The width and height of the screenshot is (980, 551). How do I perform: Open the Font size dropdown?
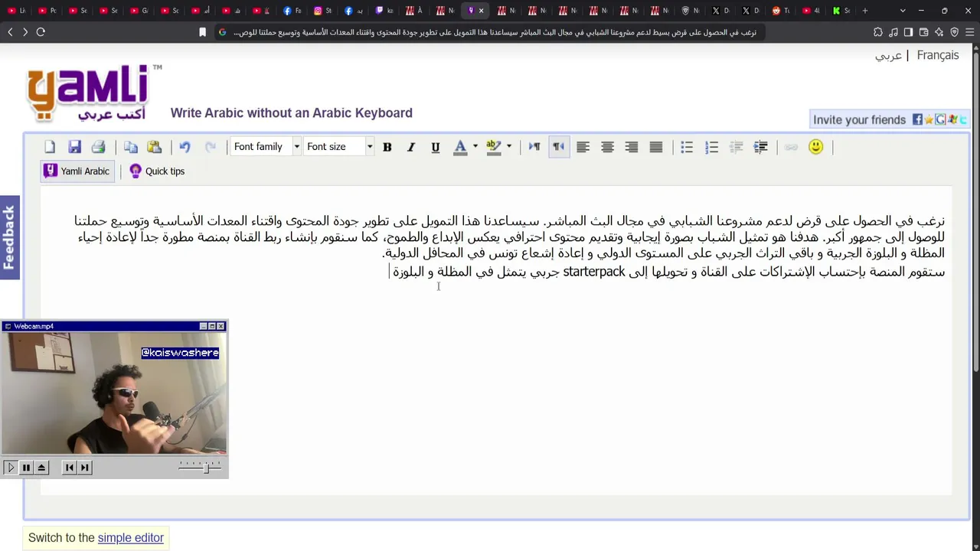tap(338, 147)
